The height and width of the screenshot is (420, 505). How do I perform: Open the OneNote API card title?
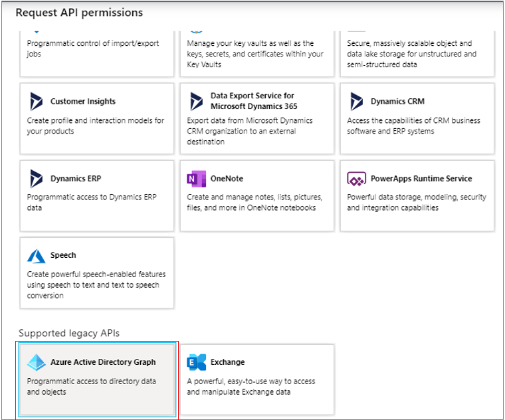tap(227, 179)
